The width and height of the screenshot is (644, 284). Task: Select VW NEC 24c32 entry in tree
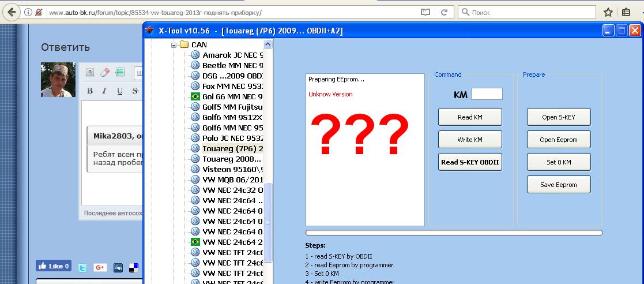click(x=232, y=190)
